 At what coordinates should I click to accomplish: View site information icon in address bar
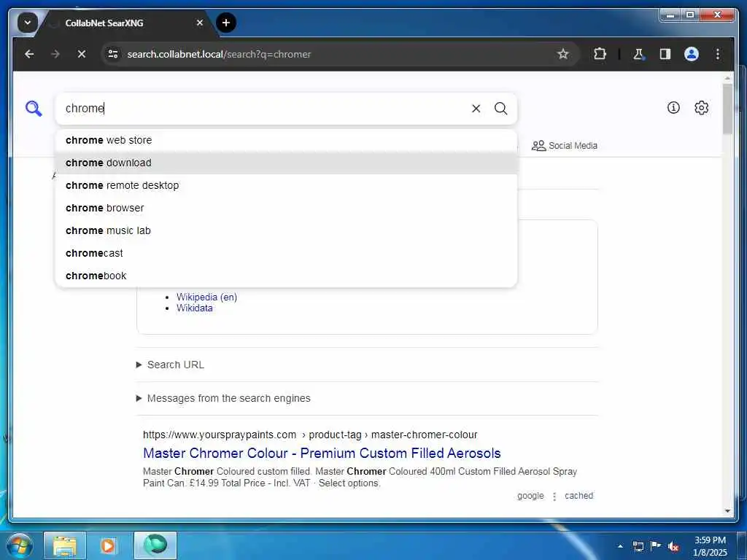click(113, 54)
